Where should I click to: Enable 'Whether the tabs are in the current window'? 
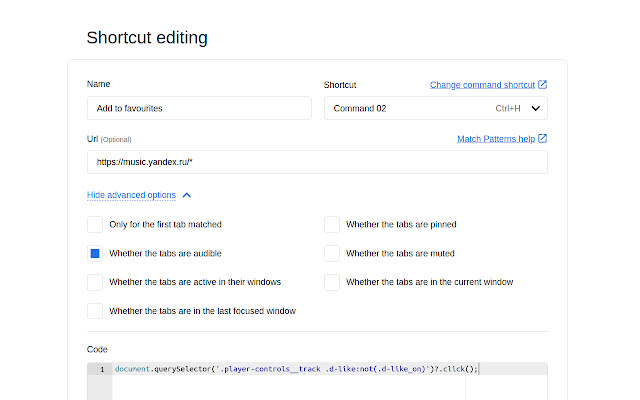pyautogui.click(x=332, y=282)
